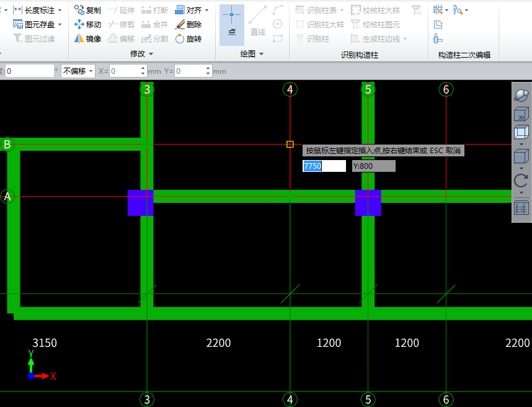Viewport: 532px width, 407px height.
Task: Click 识别柱大样 tool
Action: pyautogui.click(x=320, y=24)
